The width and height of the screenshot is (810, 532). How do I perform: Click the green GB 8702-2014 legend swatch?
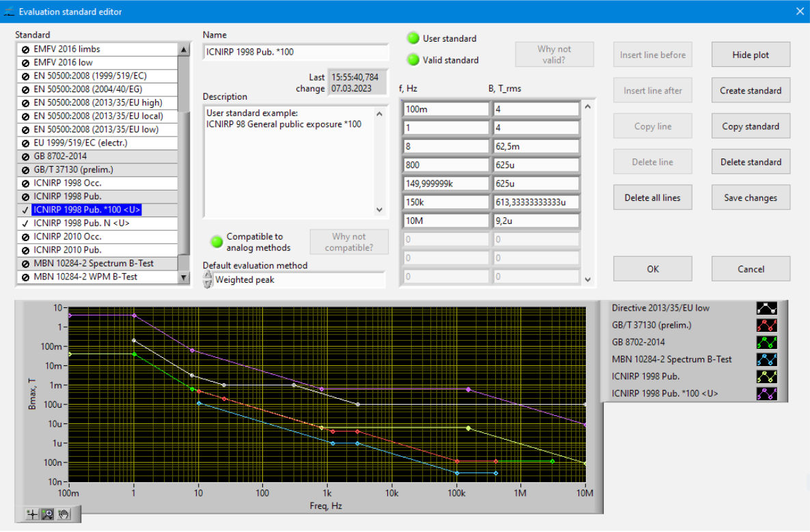coord(766,342)
